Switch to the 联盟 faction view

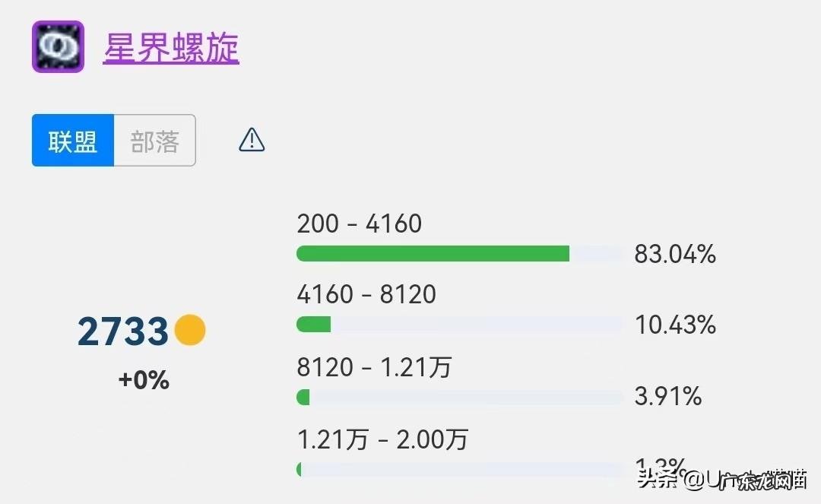[71, 141]
